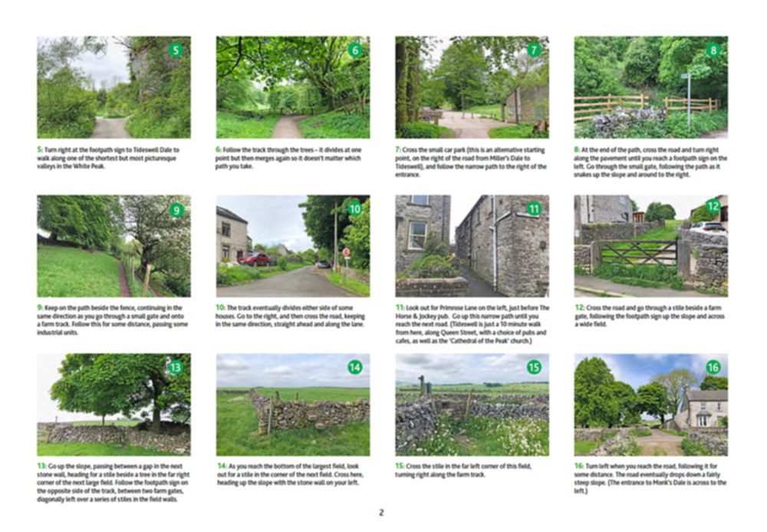767x532 pixels.
Task: Click the green number 16 badge
Action: click(x=713, y=367)
